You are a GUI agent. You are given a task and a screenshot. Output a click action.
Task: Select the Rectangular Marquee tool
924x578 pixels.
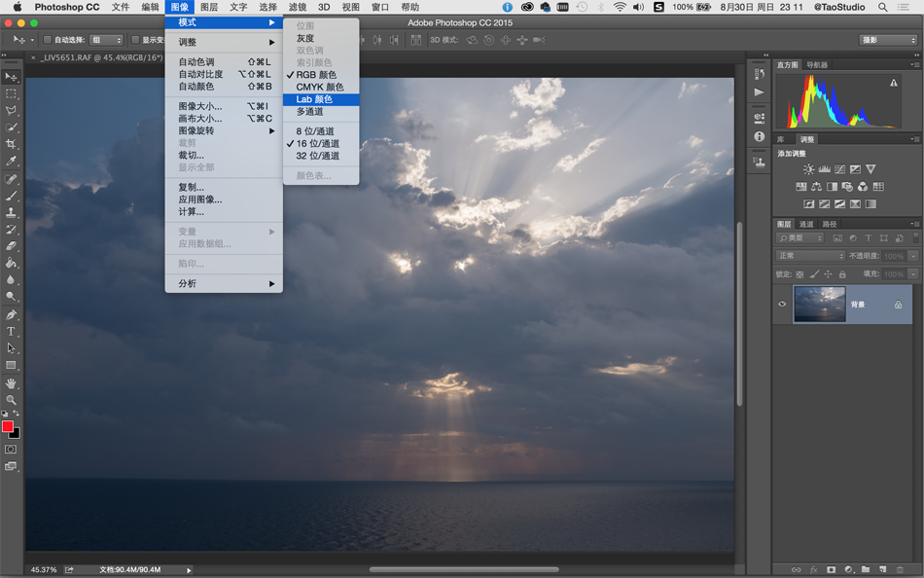[11, 93]
